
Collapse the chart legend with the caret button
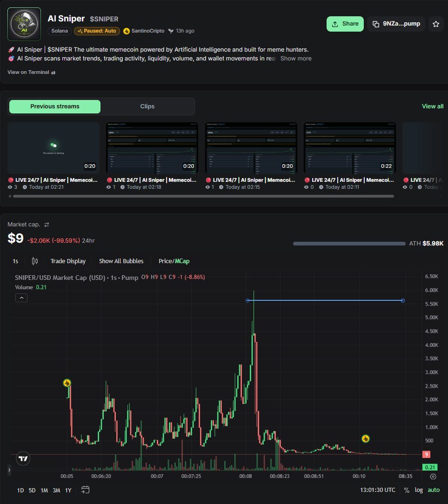[21, 298]
